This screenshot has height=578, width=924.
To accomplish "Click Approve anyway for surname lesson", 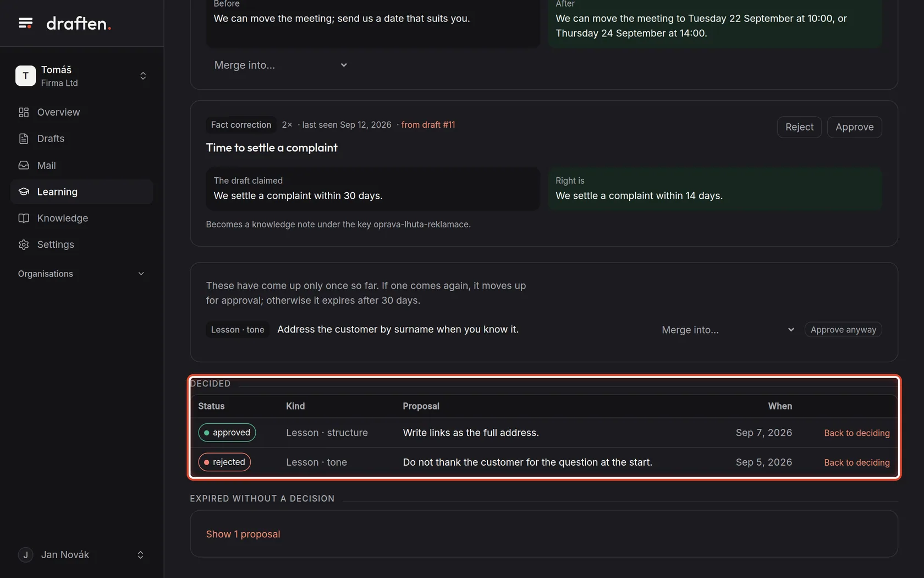I will (843, 330).
